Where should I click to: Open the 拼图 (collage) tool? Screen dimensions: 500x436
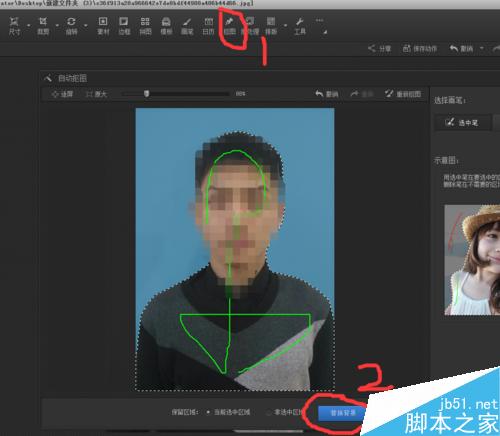point(145,26)
